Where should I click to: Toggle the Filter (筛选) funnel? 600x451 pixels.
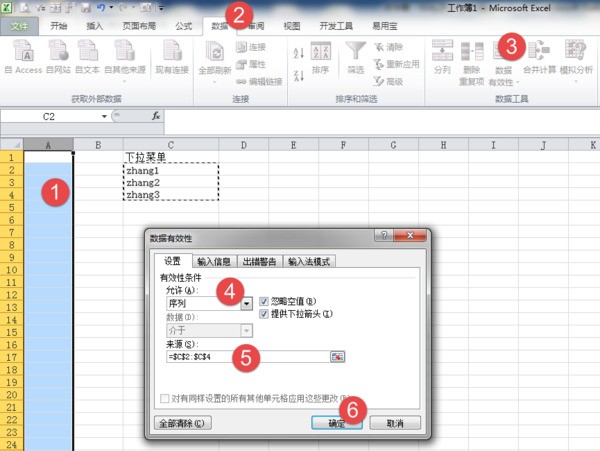(x=355, y=57)
